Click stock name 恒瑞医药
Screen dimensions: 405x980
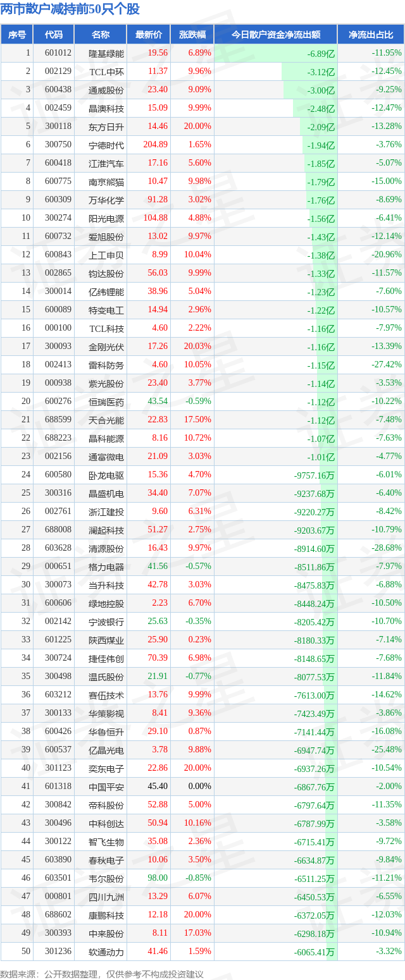click(106, 402)
